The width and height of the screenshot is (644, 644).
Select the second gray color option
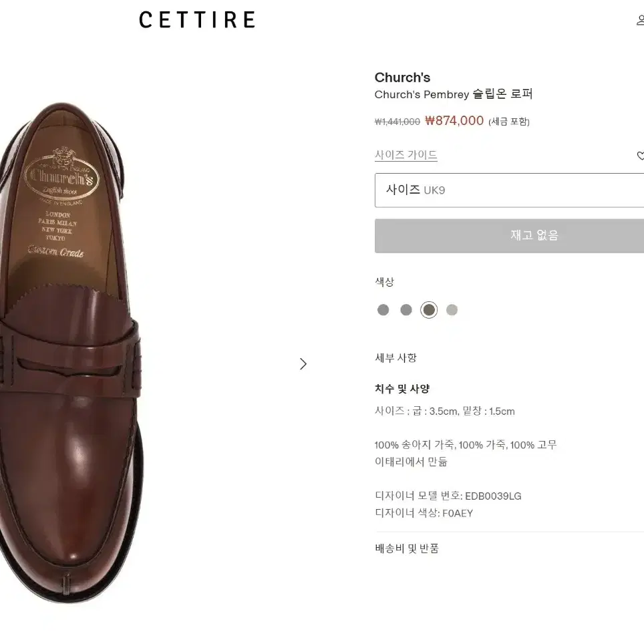(x=406, y=310)
